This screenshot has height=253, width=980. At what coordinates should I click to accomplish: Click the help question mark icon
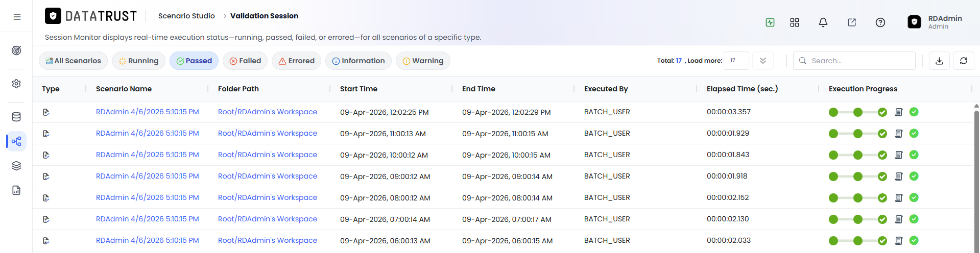click(x=880, y=22)
